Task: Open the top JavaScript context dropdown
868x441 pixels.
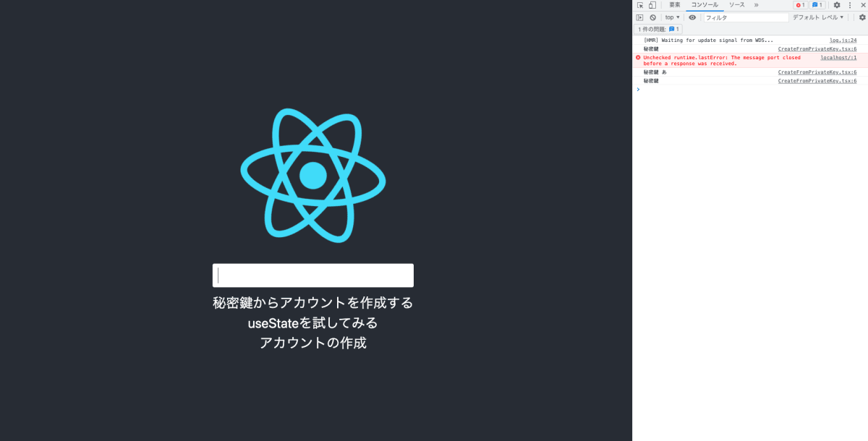Action: 673,17
